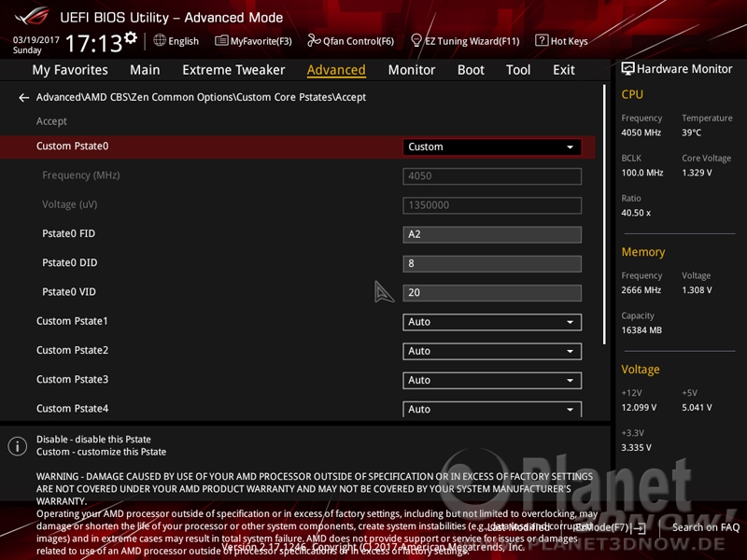
Task: Click the info icon beside help text
Action: [x=18, y=446]
